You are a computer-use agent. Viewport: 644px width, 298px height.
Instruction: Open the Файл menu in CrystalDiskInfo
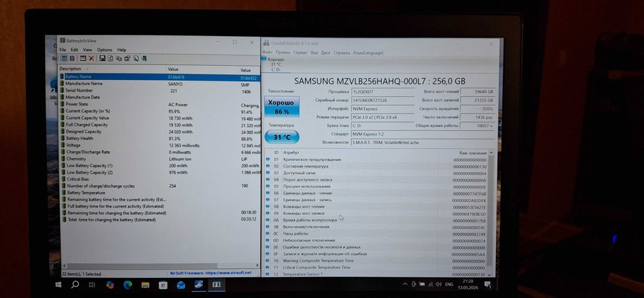267,53
